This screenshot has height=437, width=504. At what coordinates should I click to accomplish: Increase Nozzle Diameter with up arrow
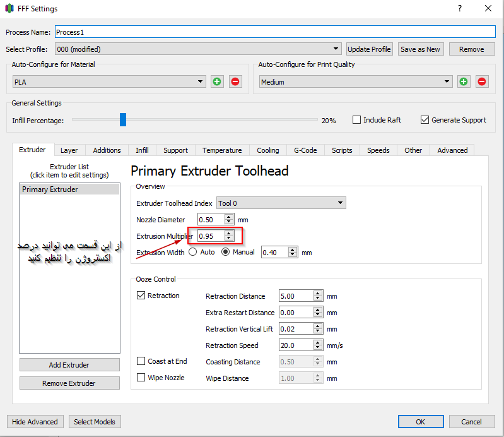[229, 217]
